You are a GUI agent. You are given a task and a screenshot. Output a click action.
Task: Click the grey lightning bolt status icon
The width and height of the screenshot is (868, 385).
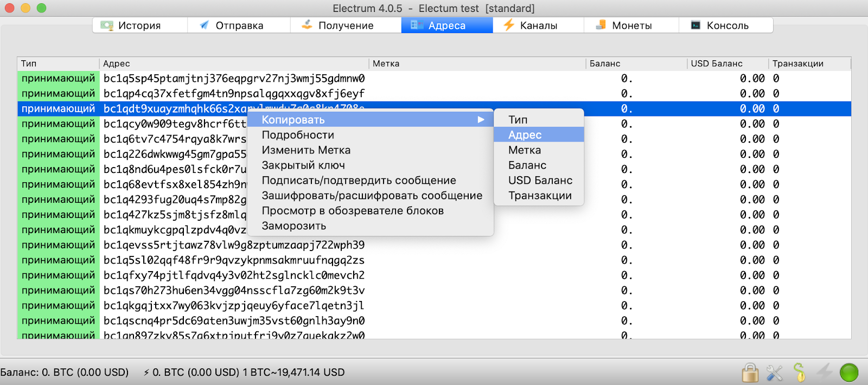coord(825,373)
